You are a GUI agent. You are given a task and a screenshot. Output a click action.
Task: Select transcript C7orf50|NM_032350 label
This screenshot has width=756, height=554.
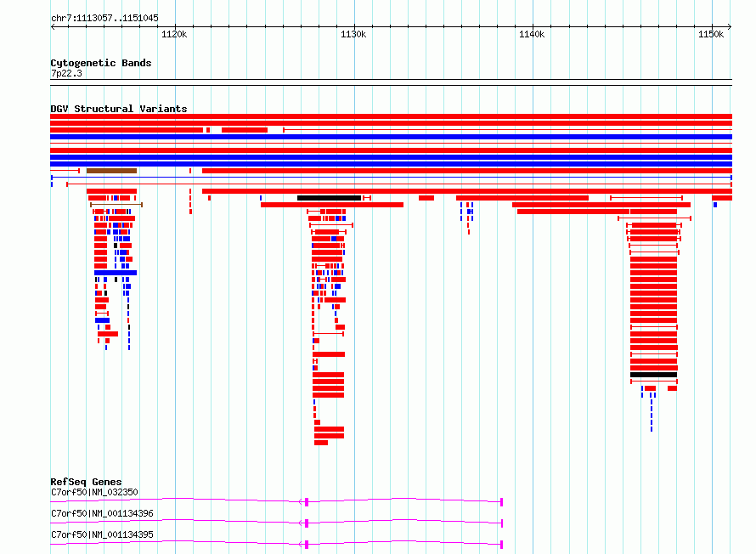[94, 492]
